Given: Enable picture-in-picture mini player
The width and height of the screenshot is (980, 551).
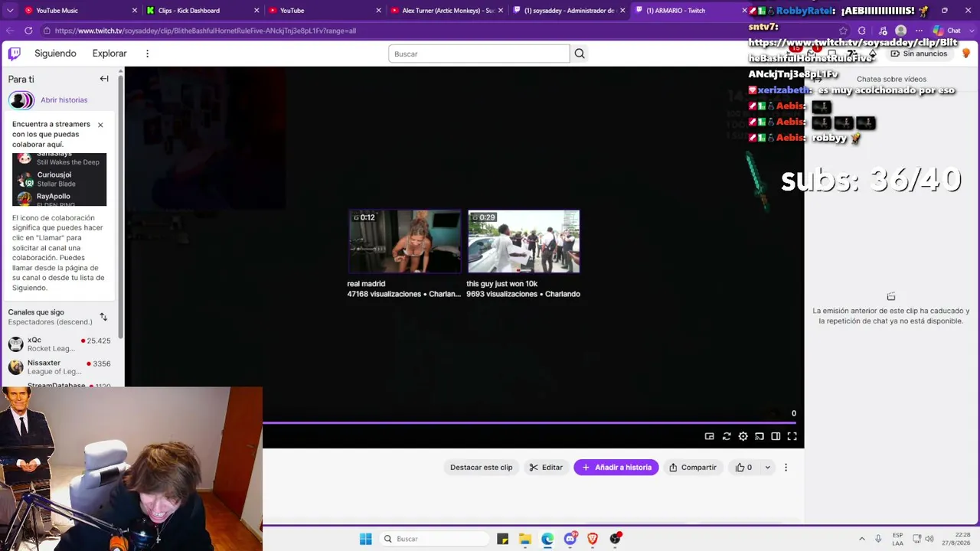Looking at the screenshot, I should click(x=710, y=436).
